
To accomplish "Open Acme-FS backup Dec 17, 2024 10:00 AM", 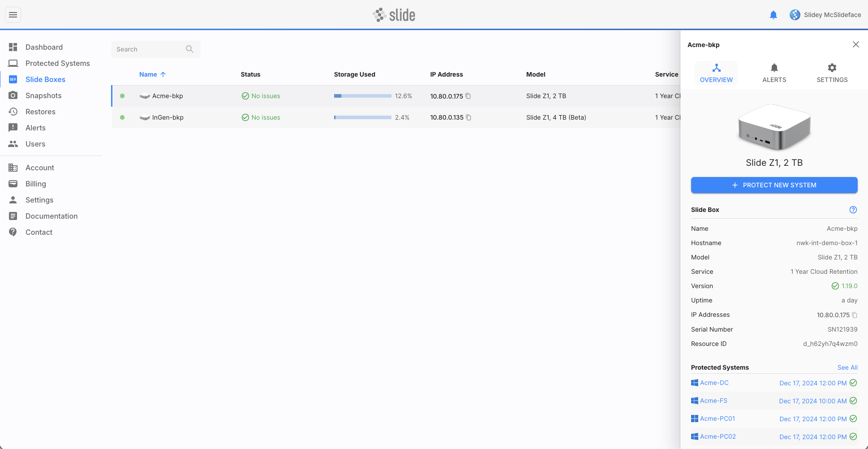I will click(813, 401).
